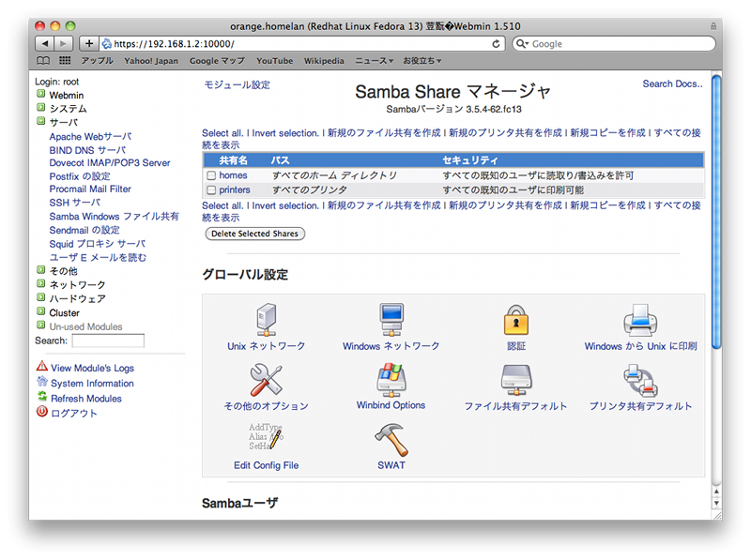
Task: Click the Delete Selected Shares button
Action: tap(254, 234)
